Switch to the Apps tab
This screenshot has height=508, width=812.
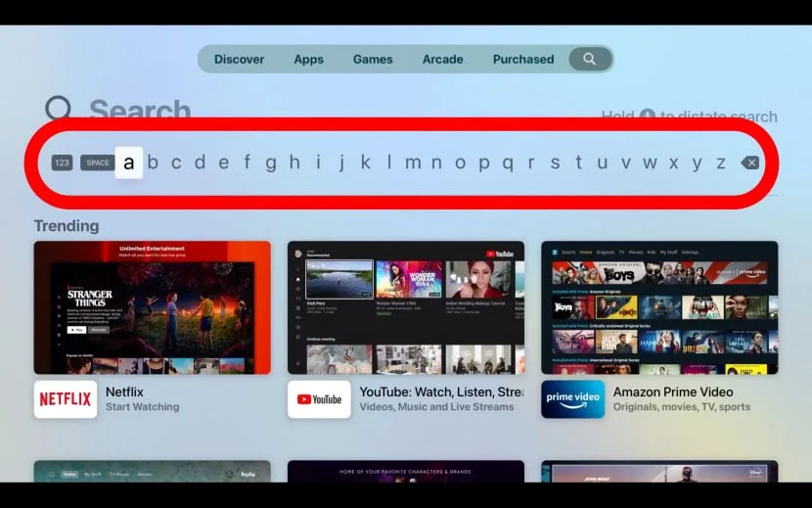pyautogui.click(x=308, y=59)
